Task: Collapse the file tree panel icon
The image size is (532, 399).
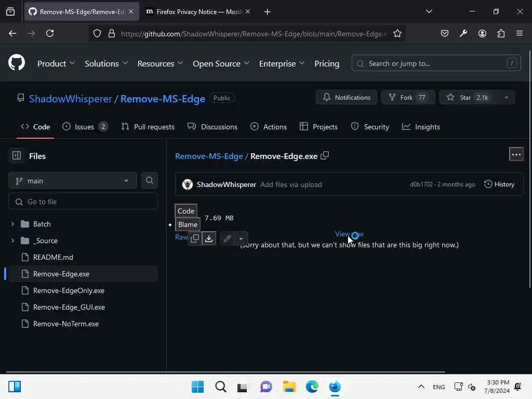Action: [x=17, y=156]
